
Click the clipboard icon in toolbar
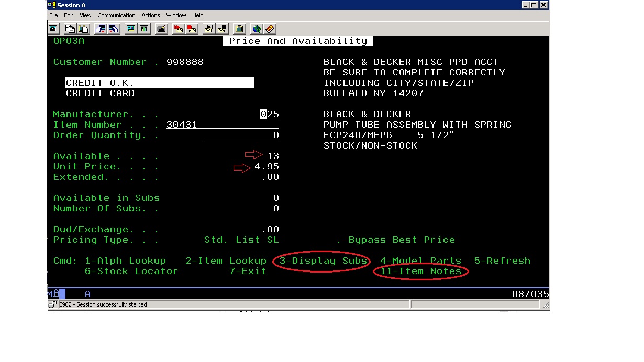[239, 29]
